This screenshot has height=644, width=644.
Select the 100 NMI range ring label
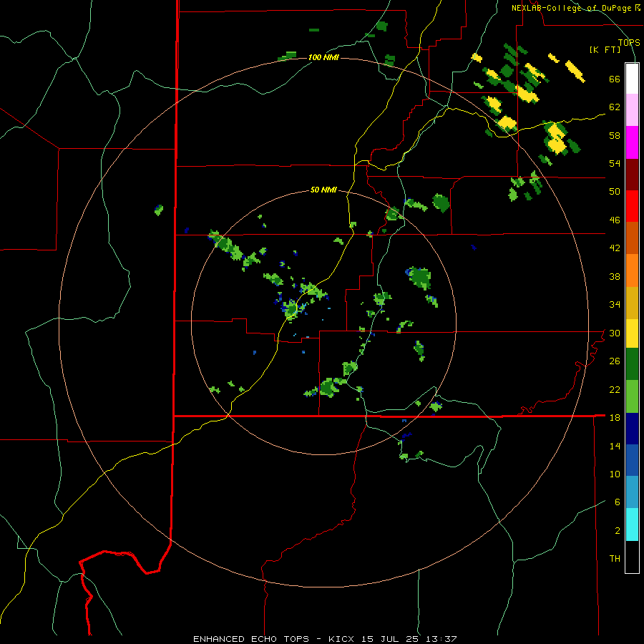click(323, 57)
